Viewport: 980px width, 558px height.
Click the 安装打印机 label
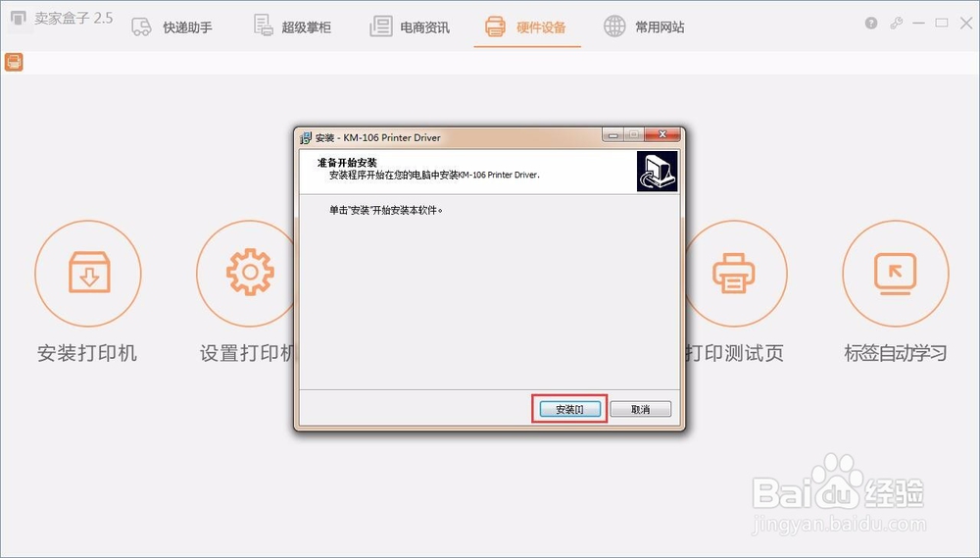tap(87, 353)
